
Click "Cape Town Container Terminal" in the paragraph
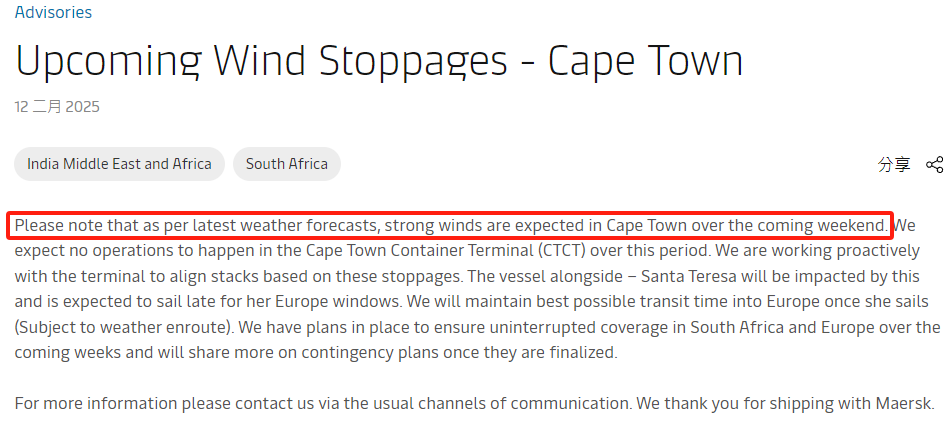pos(418,251)
